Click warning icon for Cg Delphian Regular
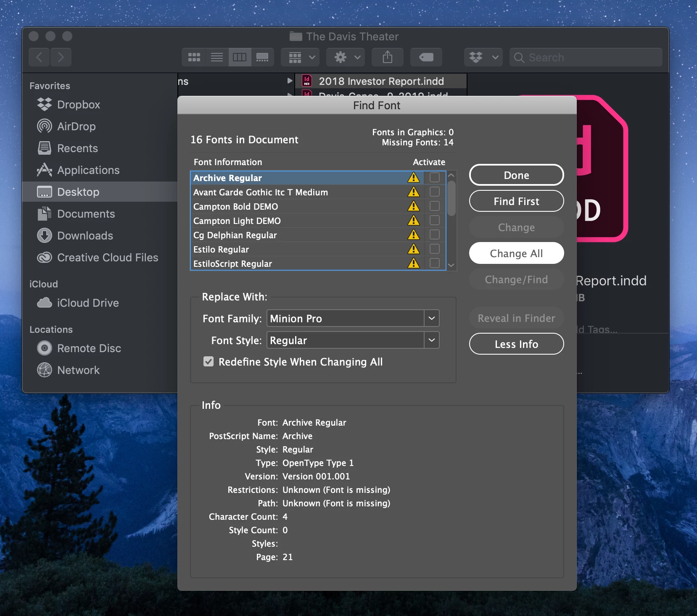This screenshot has height=616, width=697. pos(414,235)
